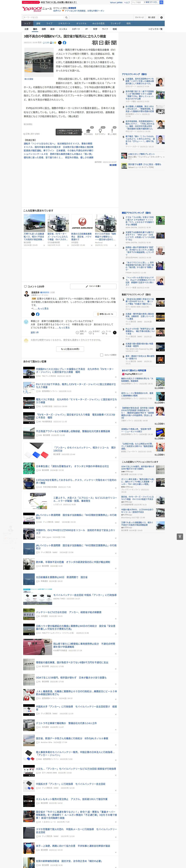
Task: Open 不正改造アウディ article in recommended list
Action: pyautogui.click(x=73, y=431)
